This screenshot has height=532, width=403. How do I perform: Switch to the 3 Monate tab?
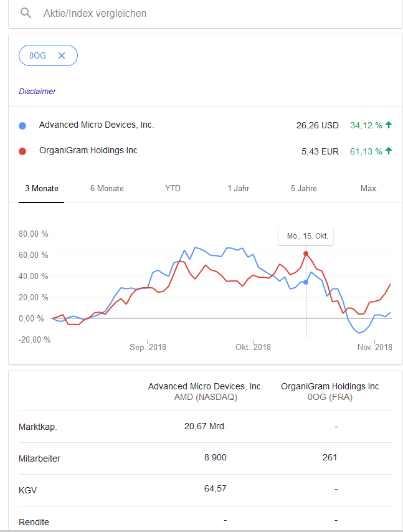(41, 189)
